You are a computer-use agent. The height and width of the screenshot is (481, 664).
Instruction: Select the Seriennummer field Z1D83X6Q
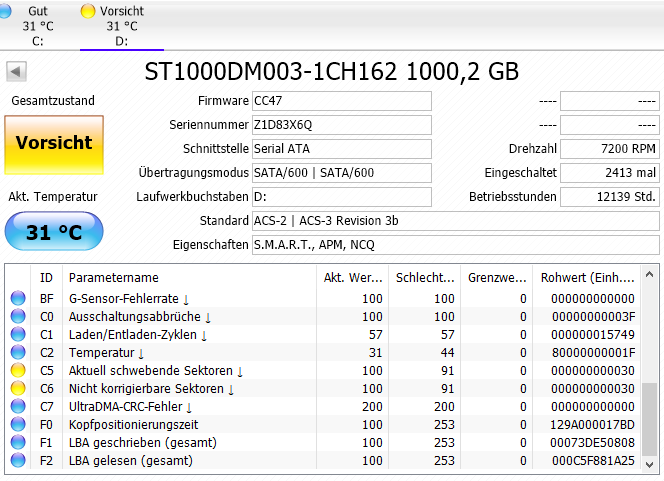[x=342, y=125]
